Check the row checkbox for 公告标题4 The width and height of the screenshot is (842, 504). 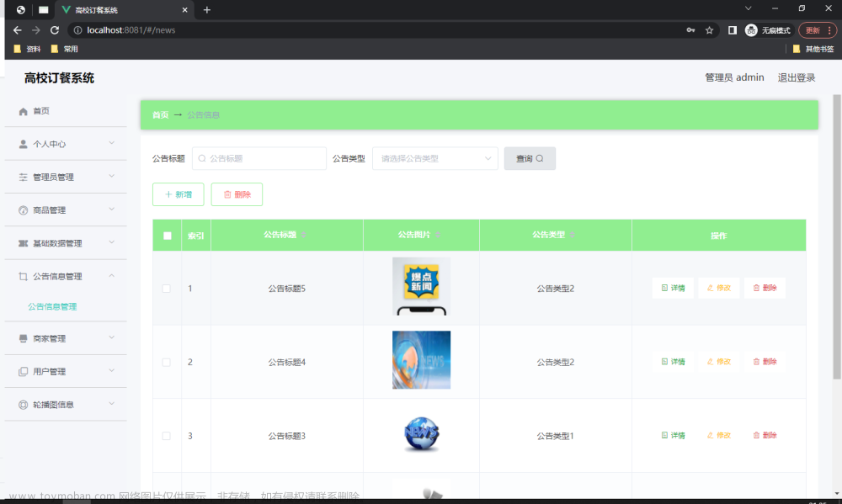tap(167, 363)
